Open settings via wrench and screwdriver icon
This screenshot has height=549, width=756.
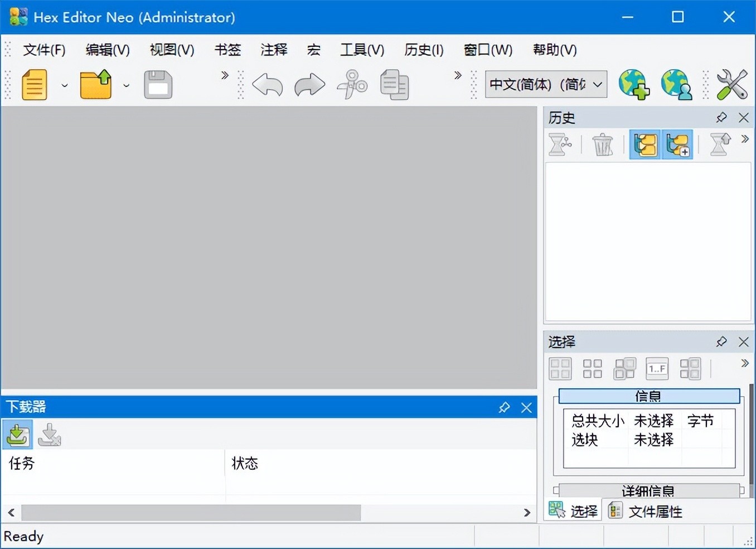coord(731,85)
